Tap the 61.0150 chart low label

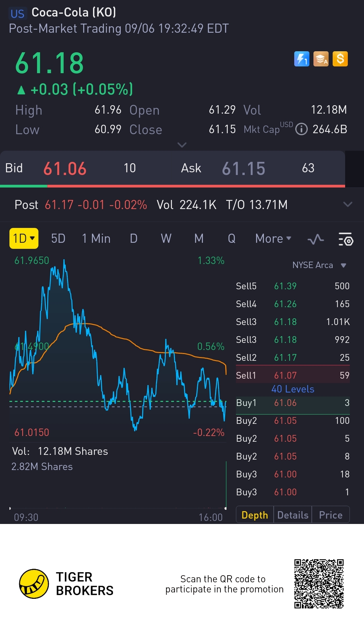32,432
